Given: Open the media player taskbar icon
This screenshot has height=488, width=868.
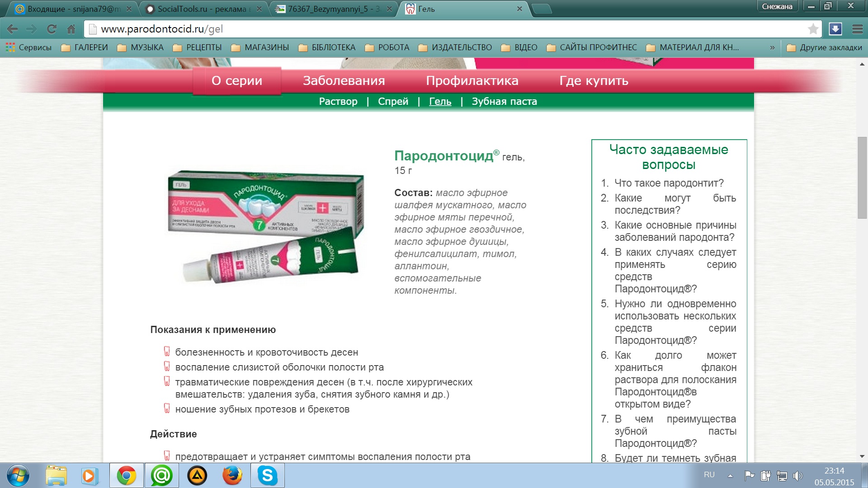Looking at the screenshot, I should 90,476.
